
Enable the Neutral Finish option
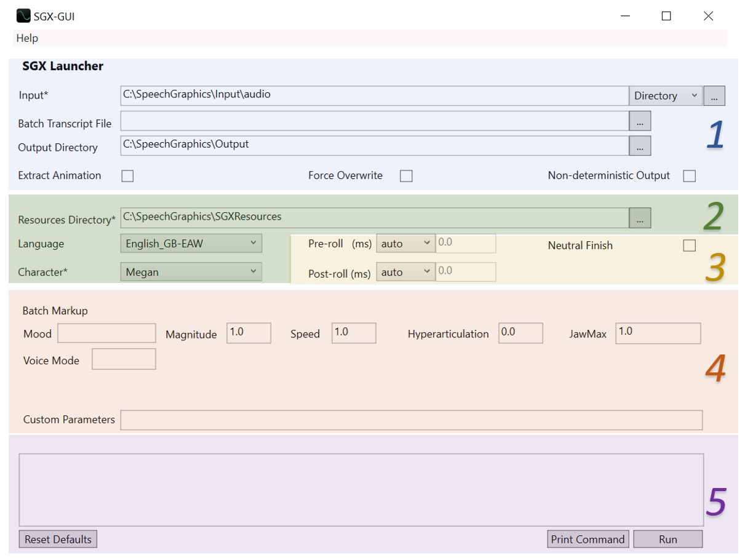690,246
